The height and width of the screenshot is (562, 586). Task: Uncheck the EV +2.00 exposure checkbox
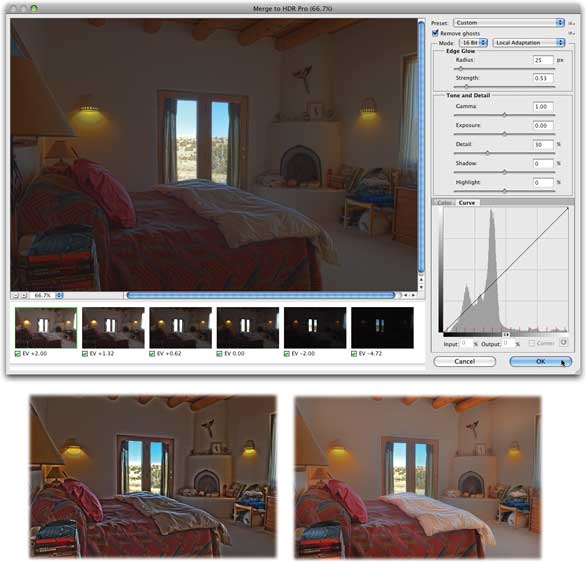click(18, 353)
